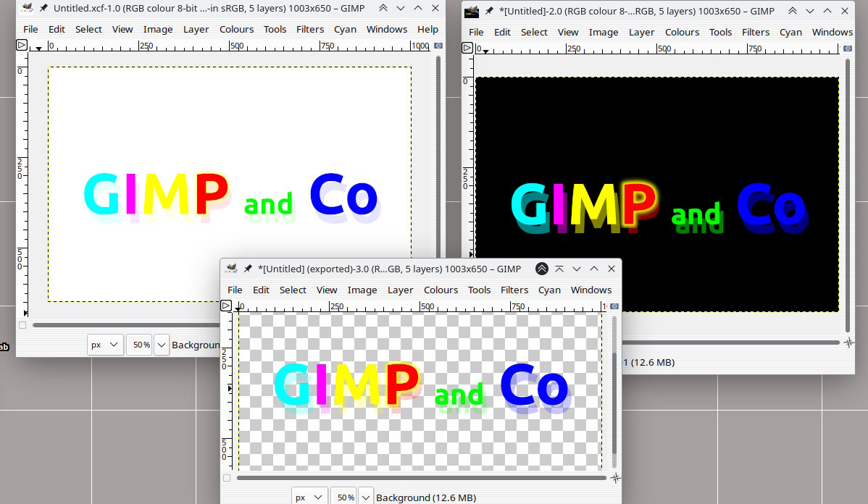
Task: Click the pin icon in the Untitled.xcf title bar
Action: click(x=43, y=8)
